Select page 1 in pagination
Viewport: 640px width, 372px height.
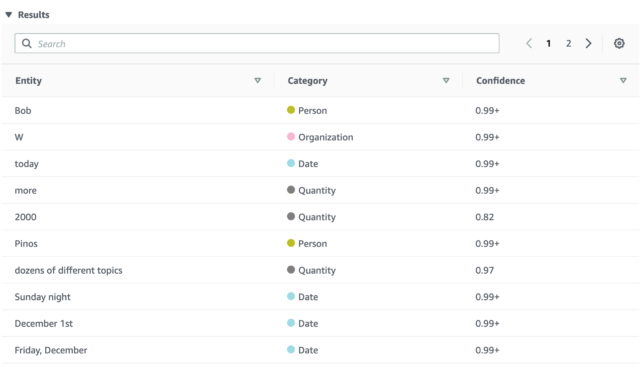pyautogui.click(x=549, y=43)
